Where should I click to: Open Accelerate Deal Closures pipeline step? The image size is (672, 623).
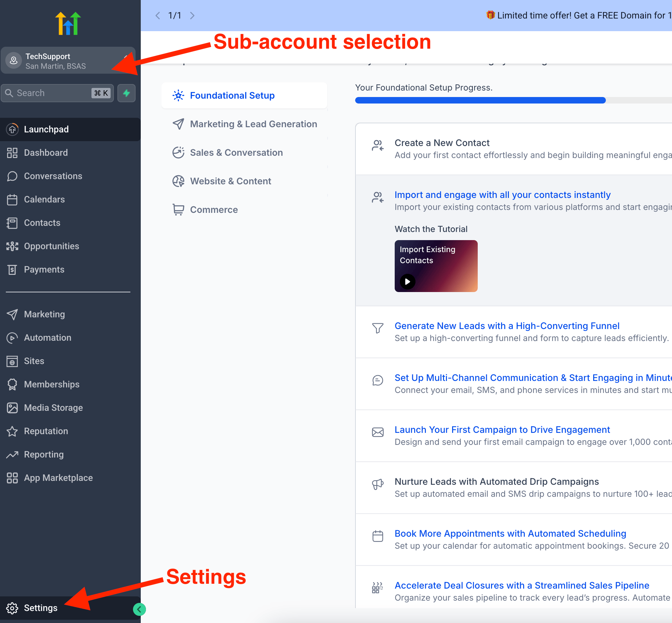(514, 588)
